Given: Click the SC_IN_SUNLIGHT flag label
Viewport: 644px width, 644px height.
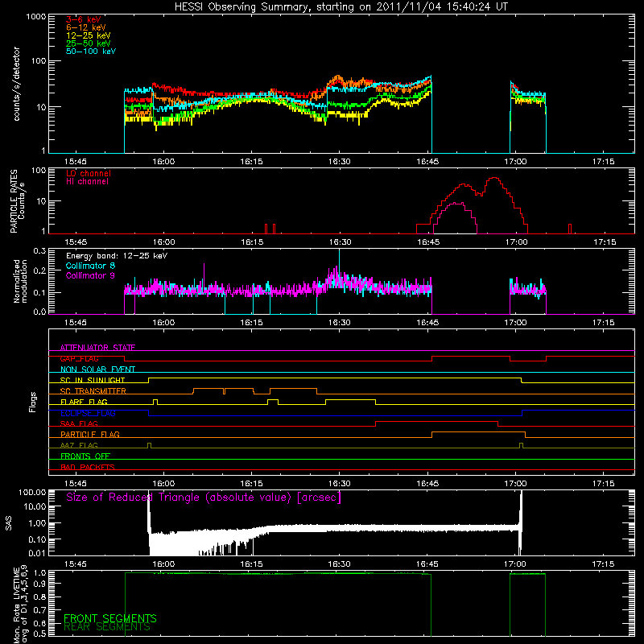Looking at the screenshot, I should [x=93, y=380].
